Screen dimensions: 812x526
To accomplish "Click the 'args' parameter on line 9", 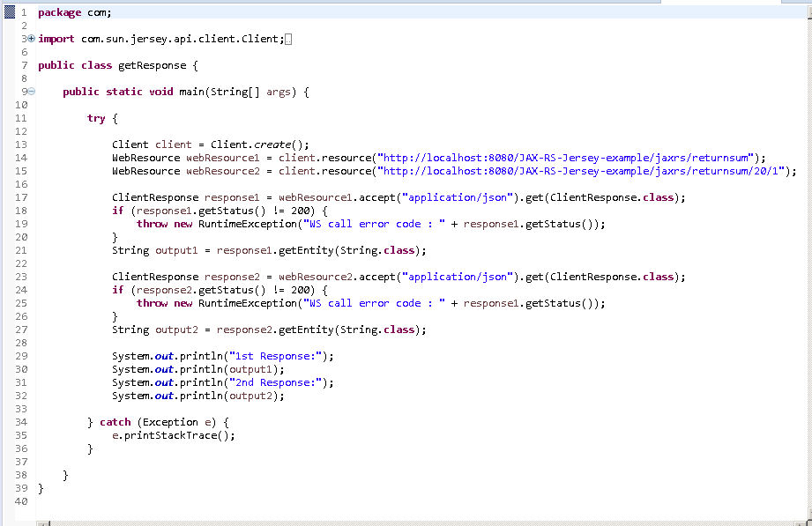I will pos(279,93).
